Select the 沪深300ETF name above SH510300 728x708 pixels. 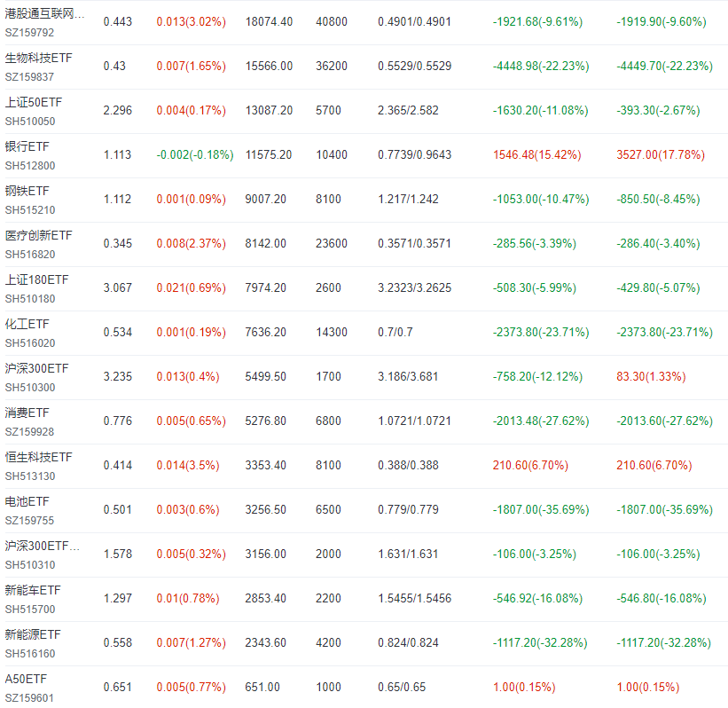[36, 368]
